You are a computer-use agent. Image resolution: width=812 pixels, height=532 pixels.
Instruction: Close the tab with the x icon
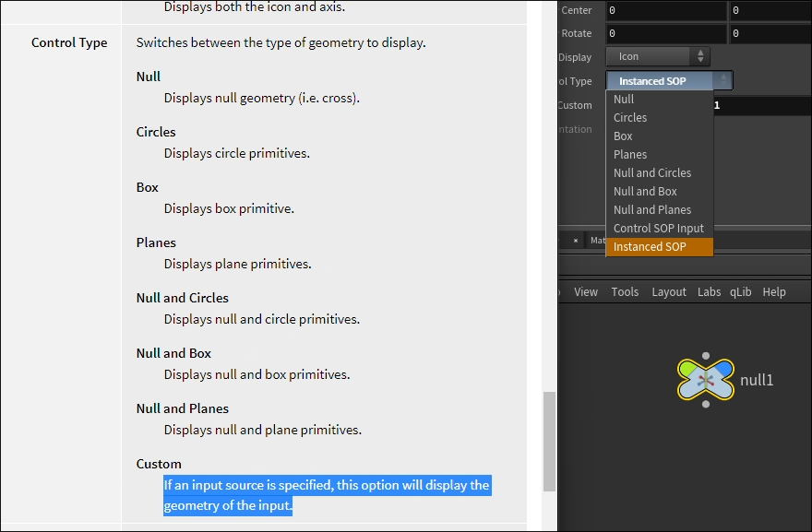(576, 240)
